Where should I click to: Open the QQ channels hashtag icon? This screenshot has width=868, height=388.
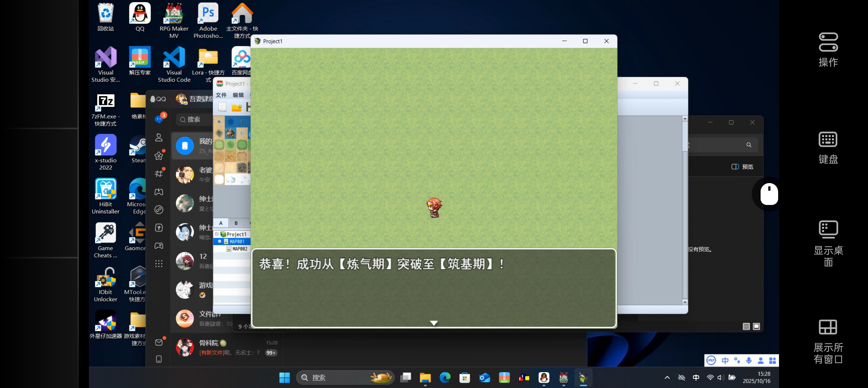(159, 173)
